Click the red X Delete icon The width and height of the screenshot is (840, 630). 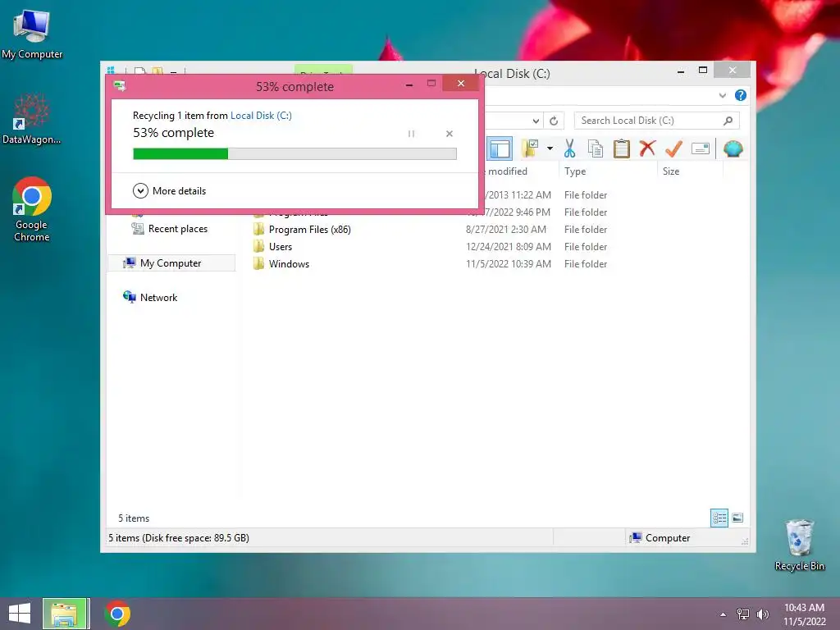(x=647, y=148)
